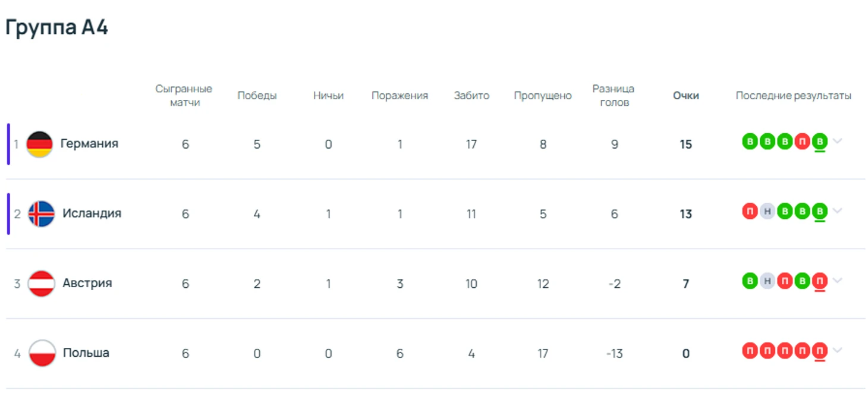Click the Победы column header
868x396 pixels.
[257, 96]
